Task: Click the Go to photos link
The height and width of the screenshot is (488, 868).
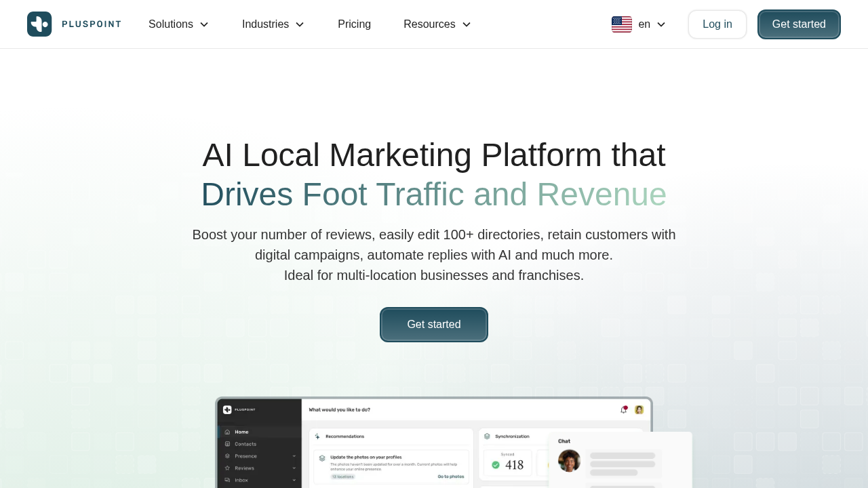Action: point(451,476)
